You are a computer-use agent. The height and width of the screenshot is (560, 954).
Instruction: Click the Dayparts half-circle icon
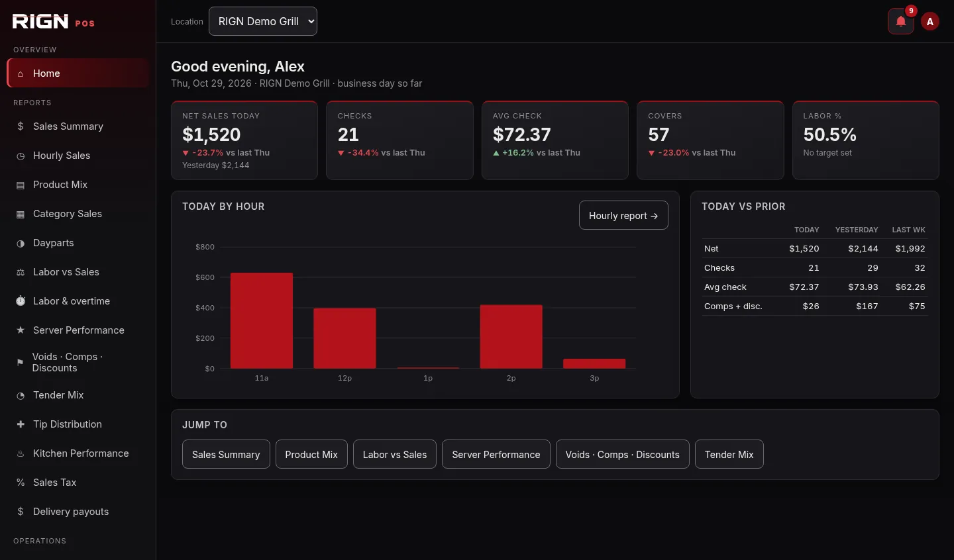click(21, 243)
